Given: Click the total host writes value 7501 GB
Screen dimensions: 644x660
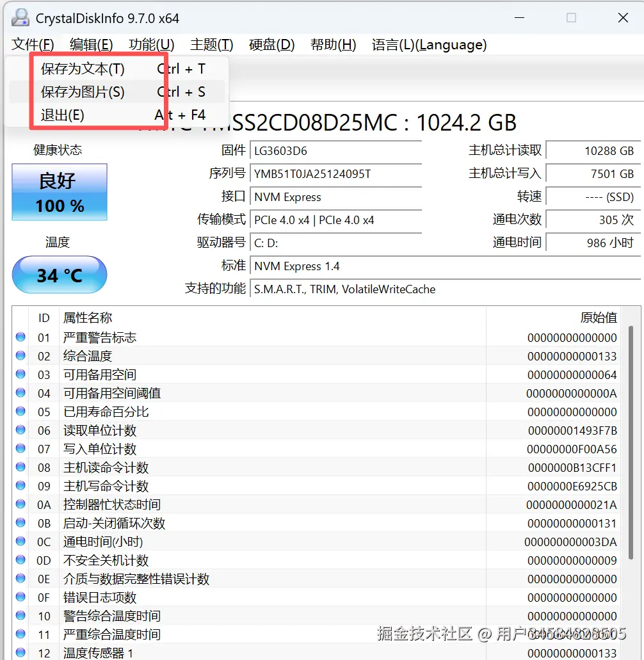Looking at the screenshot, I should (x=593, y=174).
